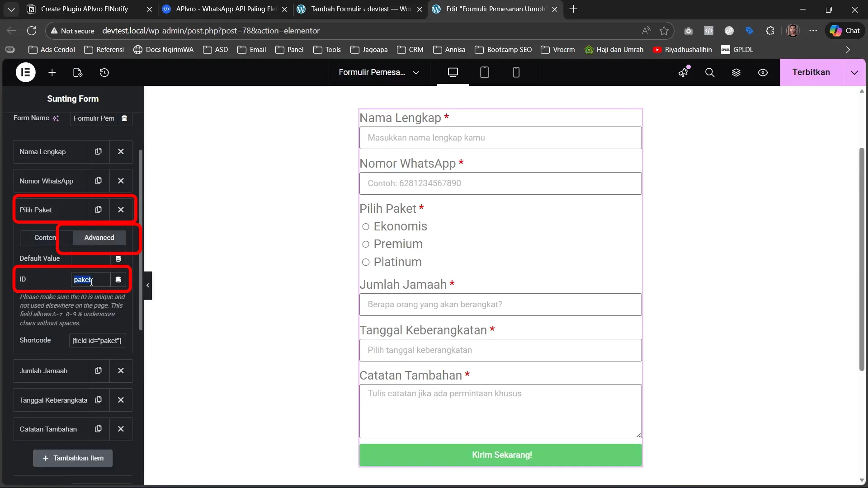This screenshot has width=868, height=488.
Task: Open the revision history icon
Action: [104, 72]
